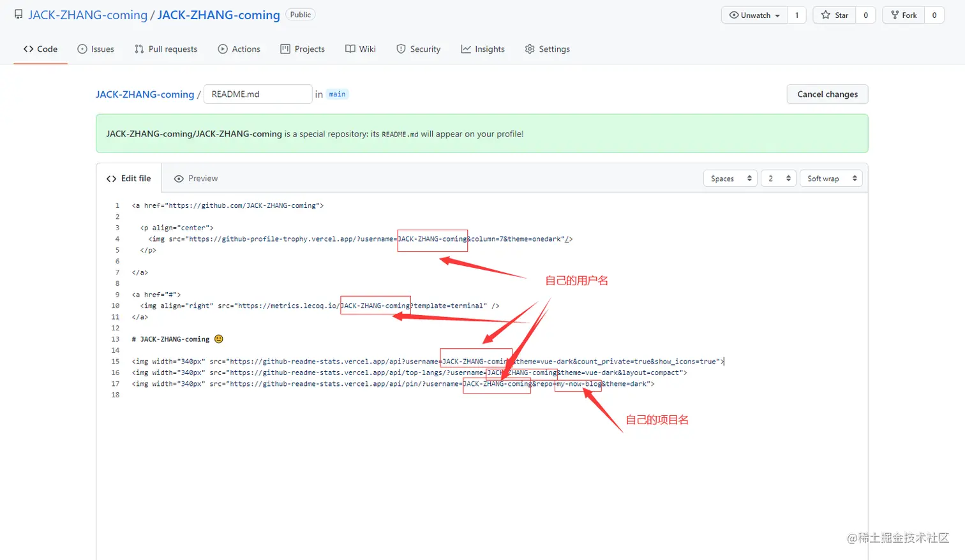Star the repository
Screen dimensions: 965x560
click(x=835, y=15)
